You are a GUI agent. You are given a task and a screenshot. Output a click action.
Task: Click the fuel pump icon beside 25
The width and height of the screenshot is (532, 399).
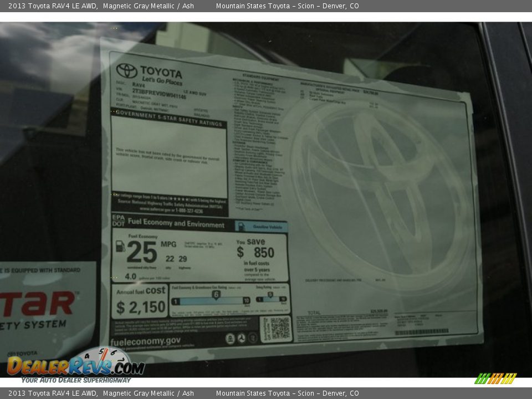point(120,246)
